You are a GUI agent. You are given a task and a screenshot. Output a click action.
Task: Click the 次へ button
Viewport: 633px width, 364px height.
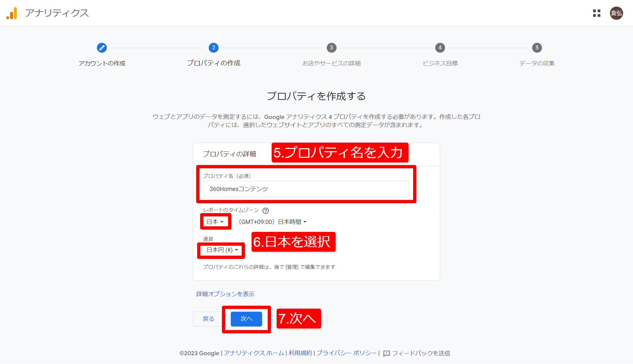(246, 319)
